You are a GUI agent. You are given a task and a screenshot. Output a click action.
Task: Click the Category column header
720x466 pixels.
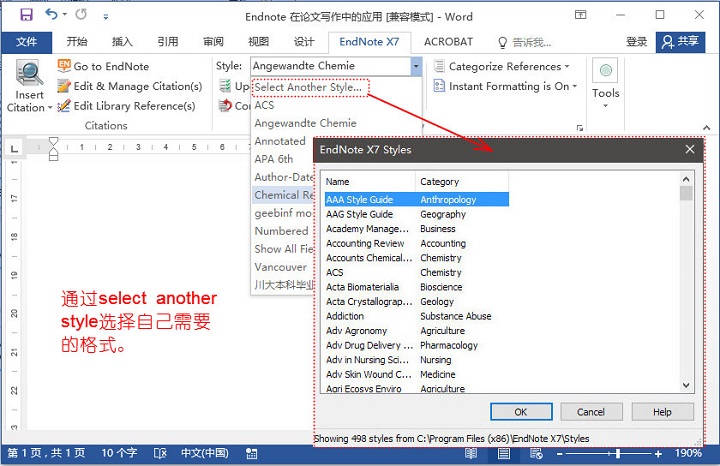pyautogui.click(x=462, y=182)
